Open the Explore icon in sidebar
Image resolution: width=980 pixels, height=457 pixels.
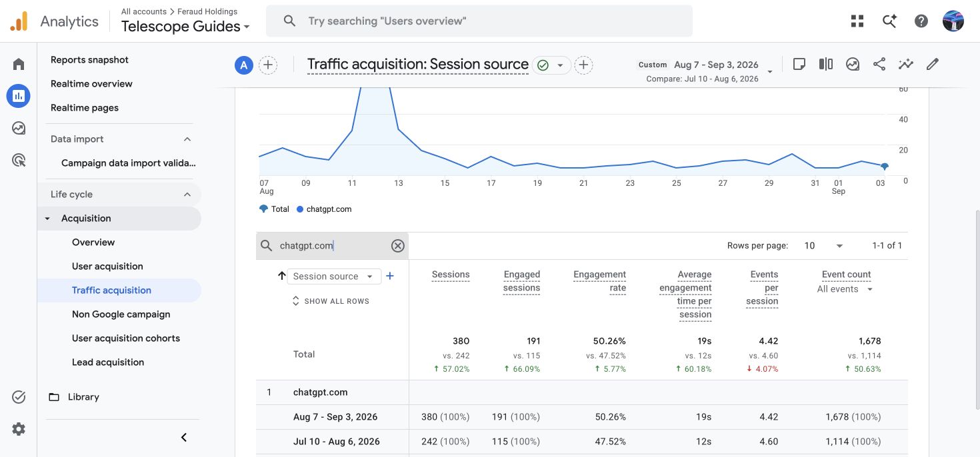point(19,128)
